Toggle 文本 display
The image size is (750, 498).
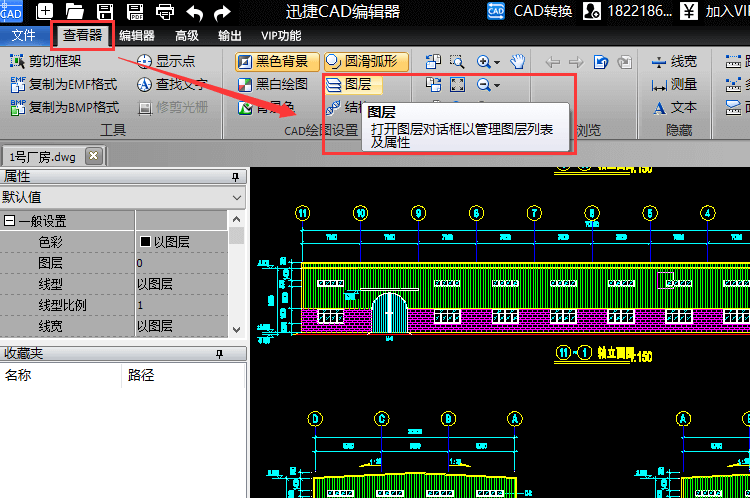[x=674, y=108]
